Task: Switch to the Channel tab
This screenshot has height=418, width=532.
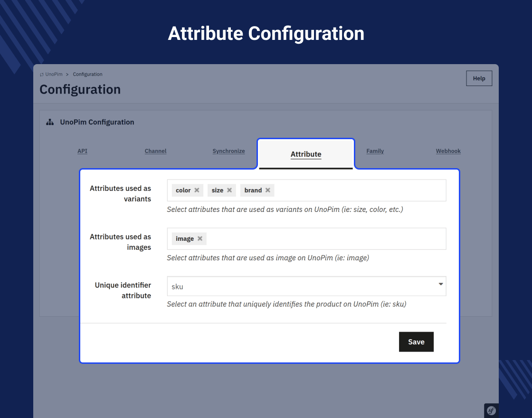Action: click(155, 151)
